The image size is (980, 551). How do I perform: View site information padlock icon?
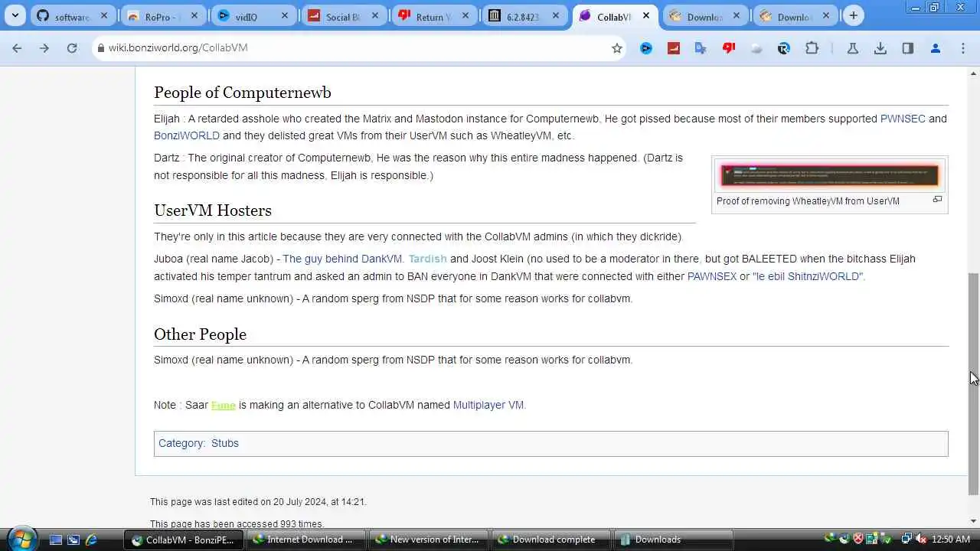[100, 47]
